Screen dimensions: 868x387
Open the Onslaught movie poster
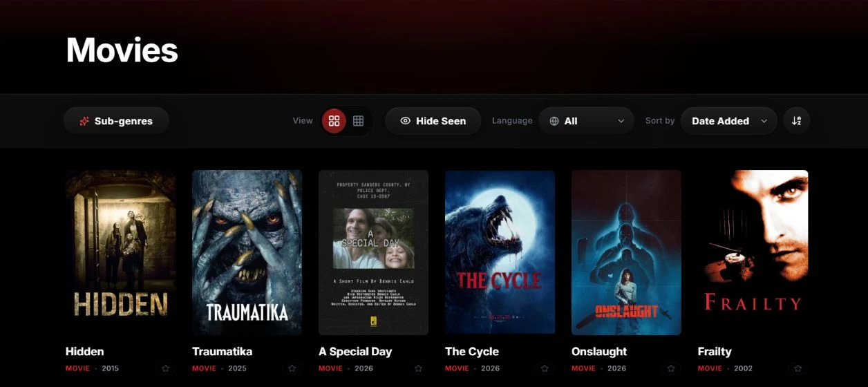pos(626,252)
